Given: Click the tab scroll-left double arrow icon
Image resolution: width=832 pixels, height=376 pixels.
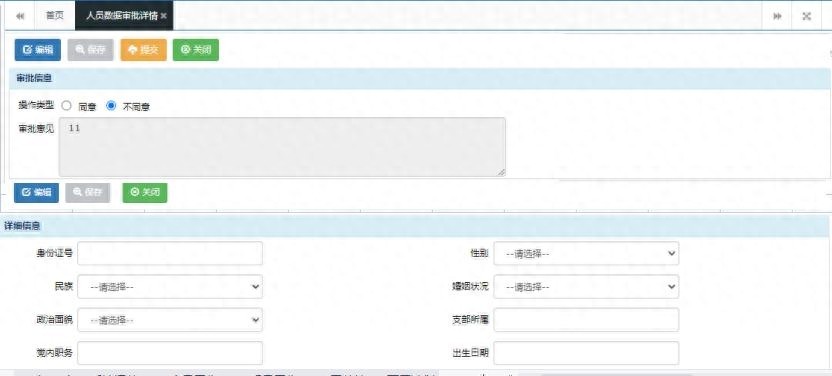Looking at the screenshot, I should (20, 16).
